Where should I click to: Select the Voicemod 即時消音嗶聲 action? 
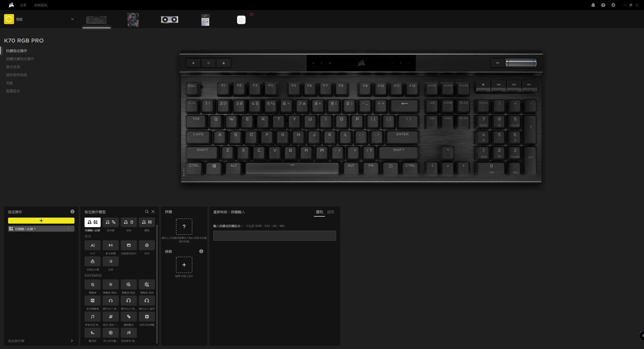147,317
